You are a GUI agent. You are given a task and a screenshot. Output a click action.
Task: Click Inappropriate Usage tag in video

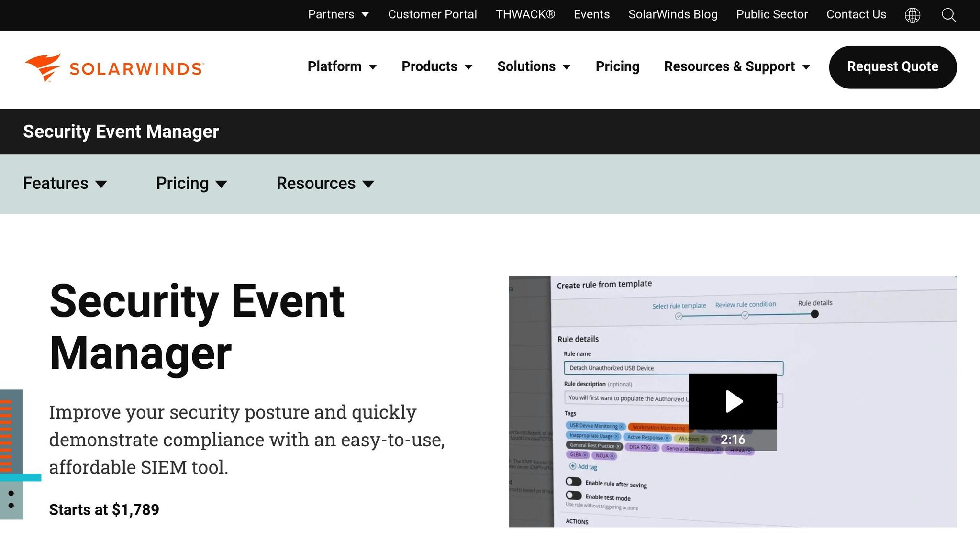click(x=593, y=436)
